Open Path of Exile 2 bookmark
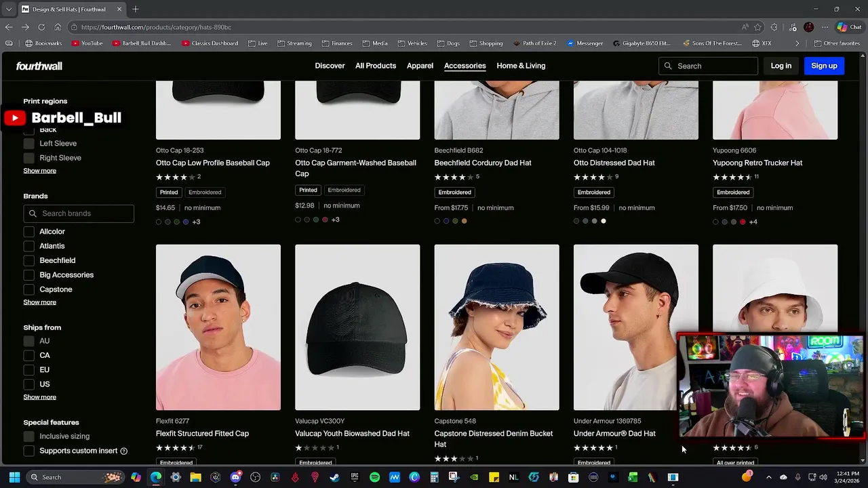This screenshot has height=488, width=868. pos(535,43)
